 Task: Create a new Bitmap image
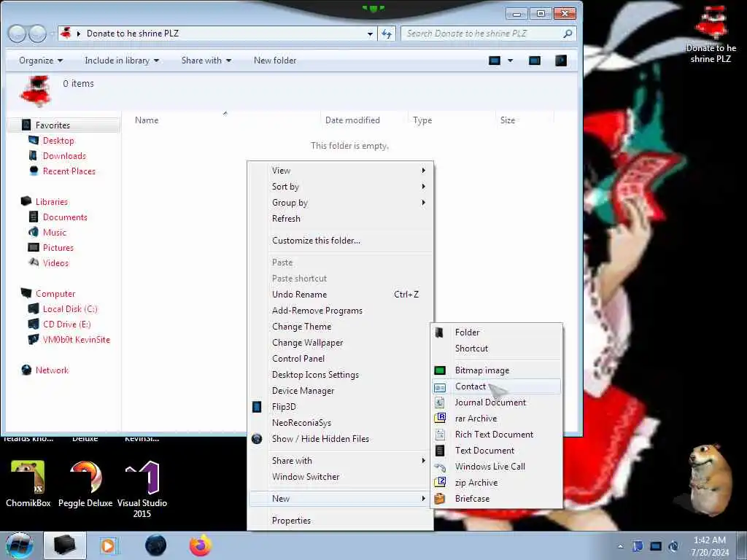tap(496, 370)
